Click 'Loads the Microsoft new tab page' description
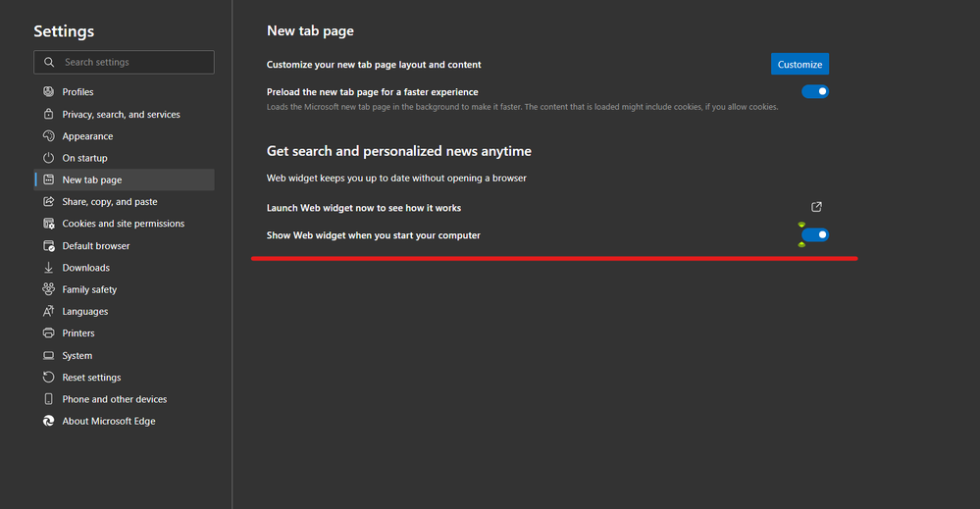 click(x=523, y=107)
